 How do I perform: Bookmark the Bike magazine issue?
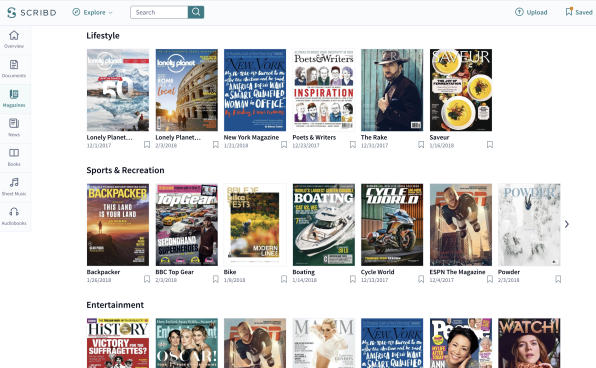(x=284, y=279)
